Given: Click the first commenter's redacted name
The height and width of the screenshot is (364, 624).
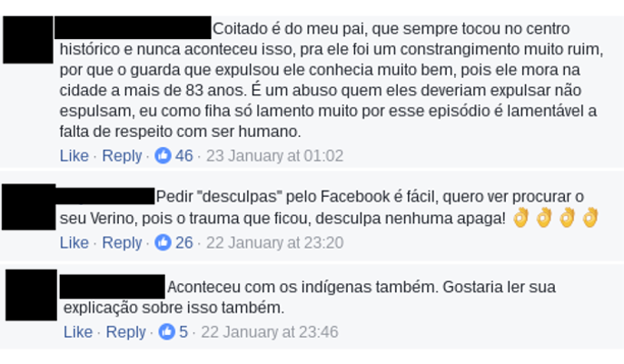Looking at the screenshot, I should click(x=133, y=27).
